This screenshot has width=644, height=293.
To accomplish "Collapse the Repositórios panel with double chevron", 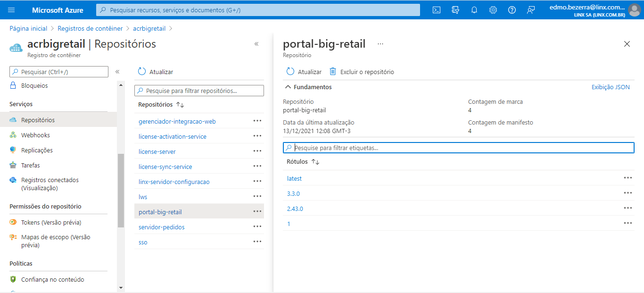I will (256, 44).
